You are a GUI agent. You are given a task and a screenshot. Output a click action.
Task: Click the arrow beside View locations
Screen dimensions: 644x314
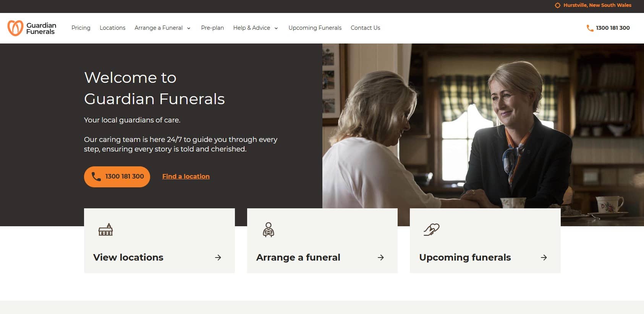pos(218,258)
